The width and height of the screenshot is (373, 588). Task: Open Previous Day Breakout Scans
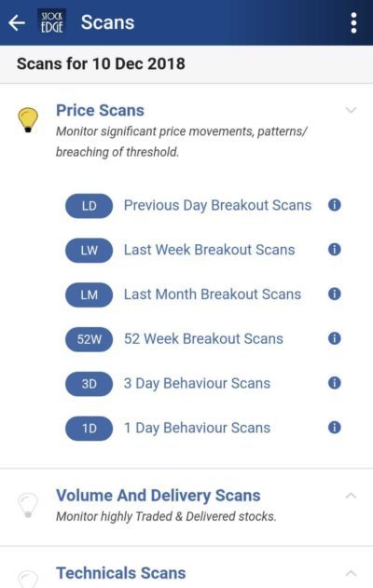[217, 206]
